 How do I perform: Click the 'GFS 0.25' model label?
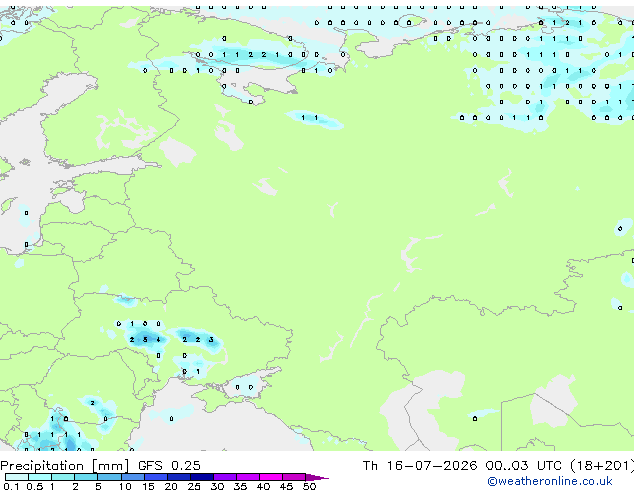click(x=169, y=466)
